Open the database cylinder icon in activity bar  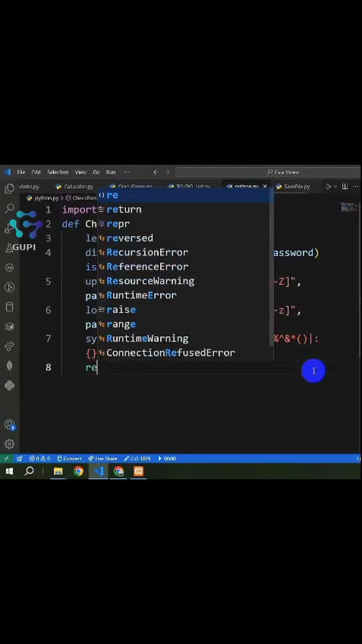click(x=9, y=307)
